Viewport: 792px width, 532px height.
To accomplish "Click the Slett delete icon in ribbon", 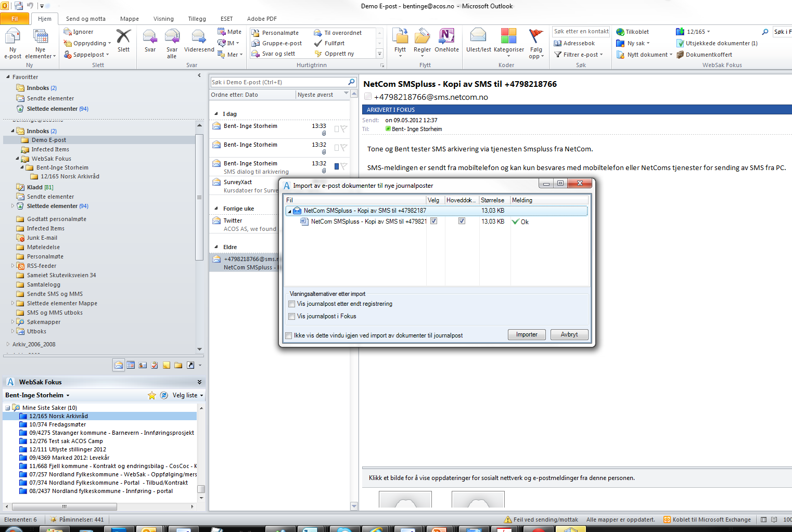I will [123, 41].
